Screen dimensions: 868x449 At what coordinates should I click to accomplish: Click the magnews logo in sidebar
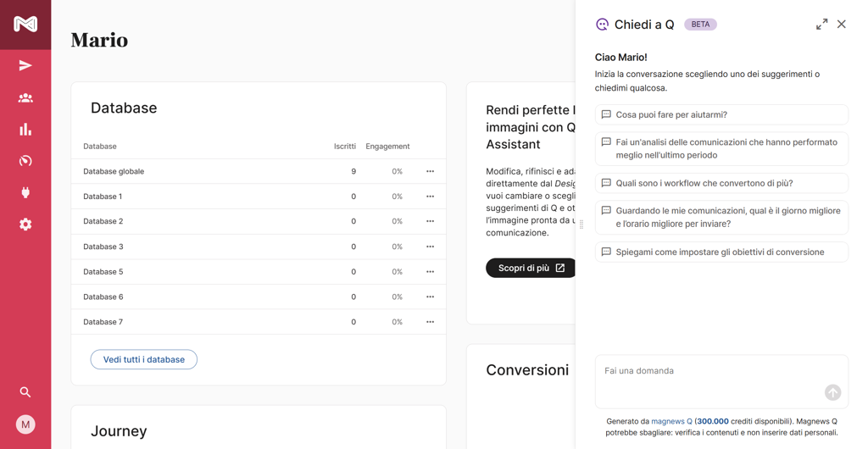click(25, 24)
